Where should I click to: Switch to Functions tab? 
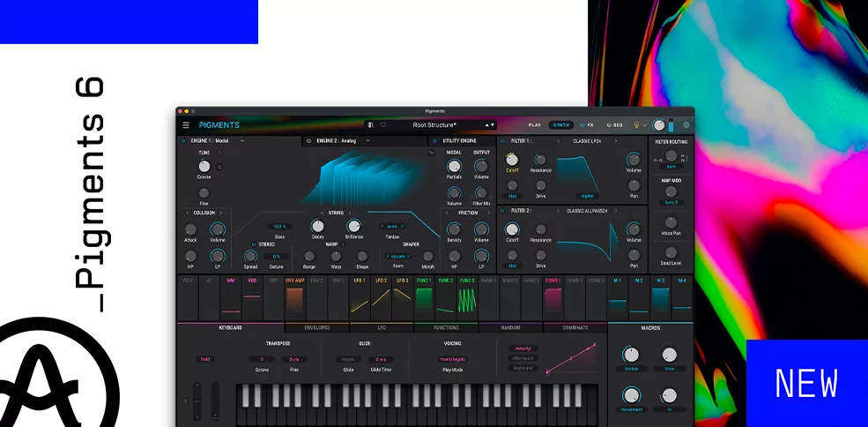(446, 327)
